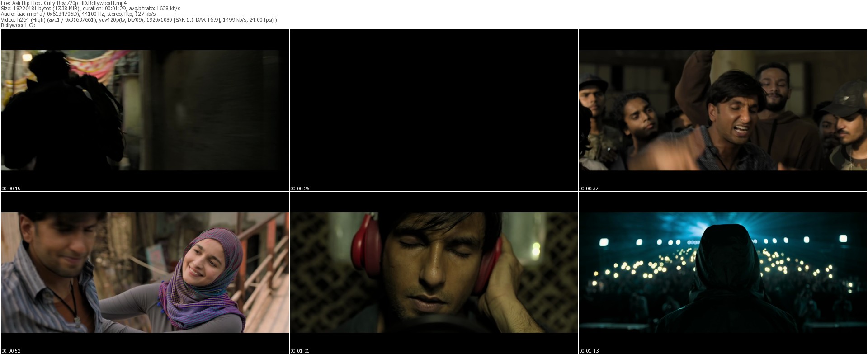Click the Video line with h264 1920x1080
The width and height of the screenshot is (868, 354).
click(139, 19)
